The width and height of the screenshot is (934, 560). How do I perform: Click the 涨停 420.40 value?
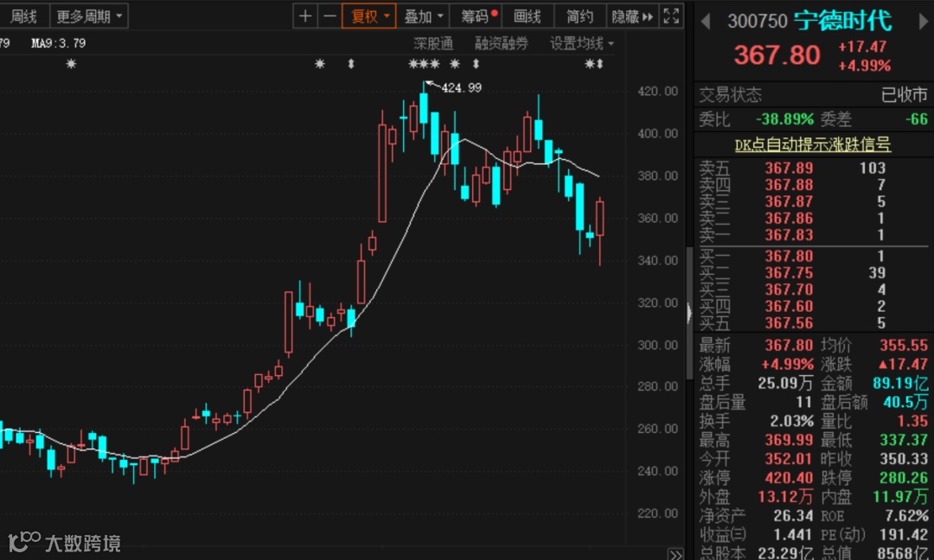pos(789,478)
